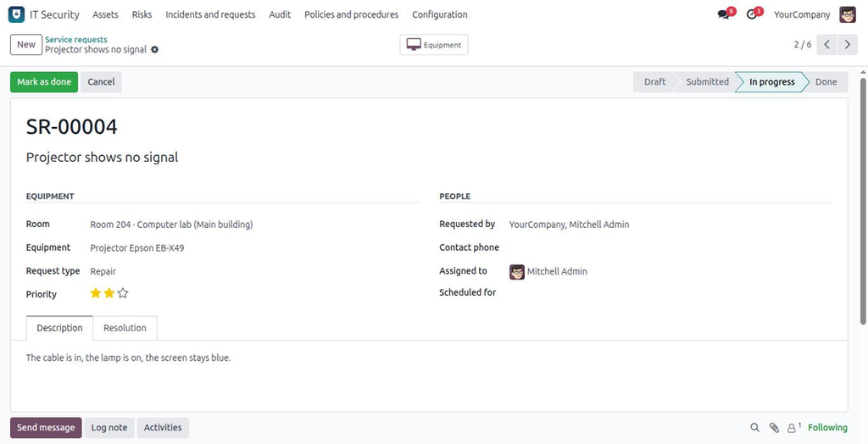Set status to Draft stage

(x=655, y=82)
